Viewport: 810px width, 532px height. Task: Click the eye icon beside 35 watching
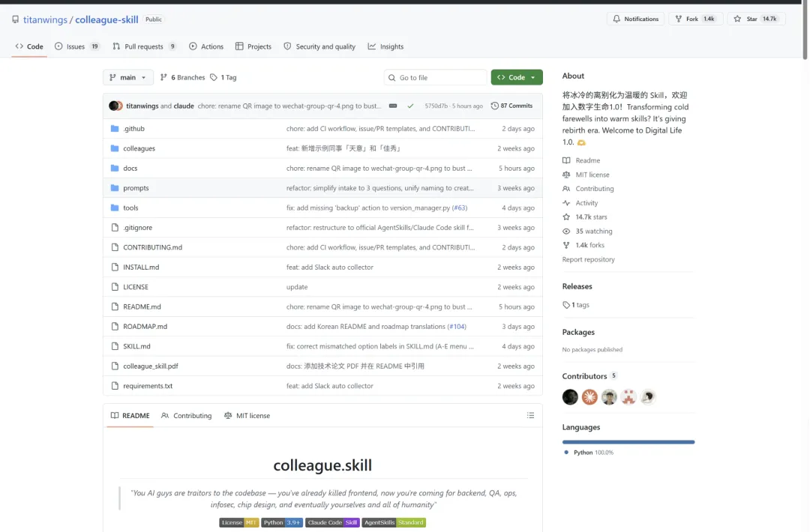566,232
